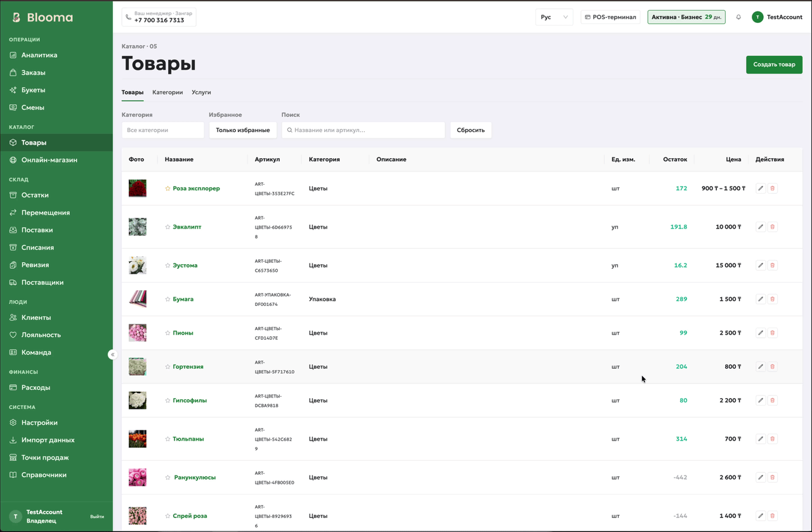Edit the Пионы product with pencil icon
The height and width of the screenshot is (532, 812).
point(761,333)
